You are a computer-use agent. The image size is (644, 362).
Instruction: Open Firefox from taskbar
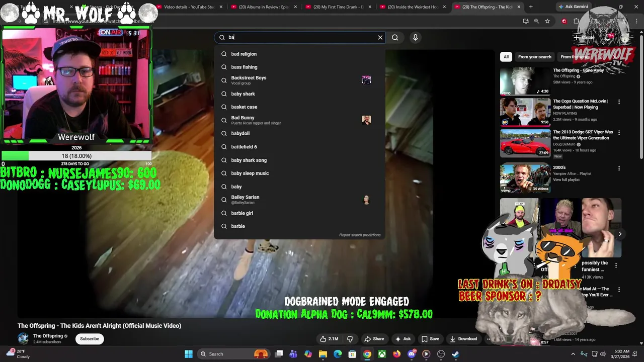pyautogui.click(x=397, y=354)
